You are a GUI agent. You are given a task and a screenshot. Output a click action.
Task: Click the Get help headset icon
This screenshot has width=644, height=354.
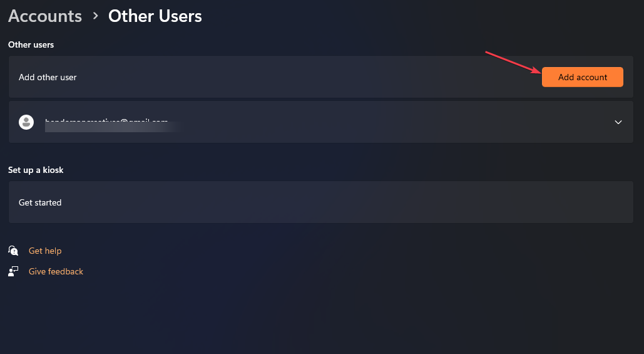(13, 251)
